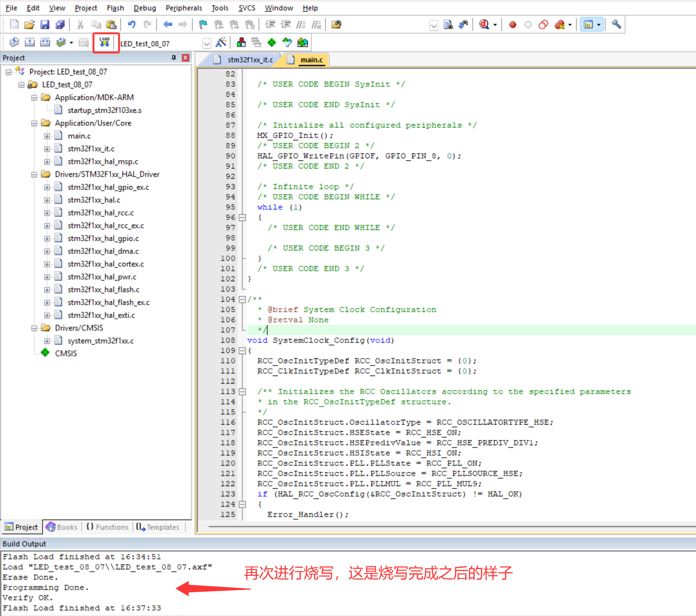Open File Extensions and Books with the colored blocks icon
Image resolution: width=696 pixels, height=616 pixels.
click(x=241, y=42)
